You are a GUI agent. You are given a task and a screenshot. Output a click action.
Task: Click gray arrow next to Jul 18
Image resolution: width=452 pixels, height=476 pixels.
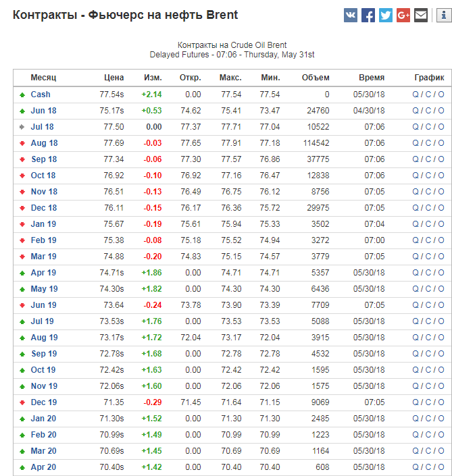tap(22, 127)
